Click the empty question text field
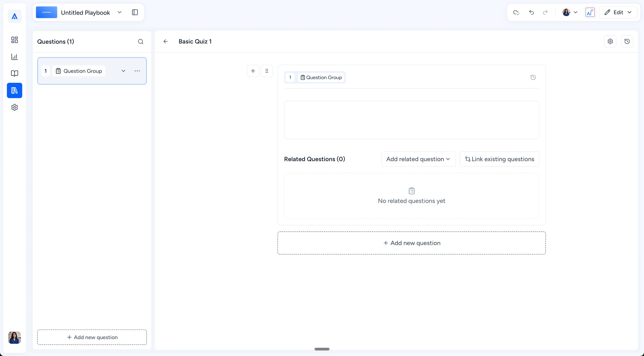644x356 pixels. pyautogui.click(x=412, y=120)
